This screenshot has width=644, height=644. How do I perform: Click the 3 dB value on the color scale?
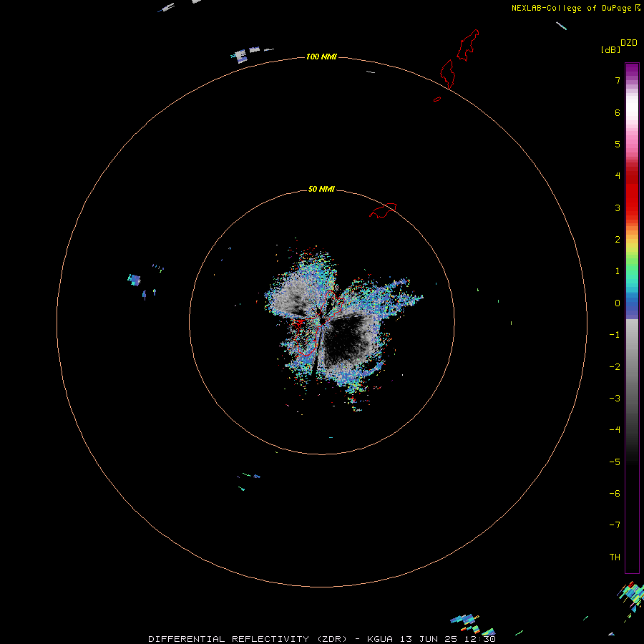tap(618, 208)
